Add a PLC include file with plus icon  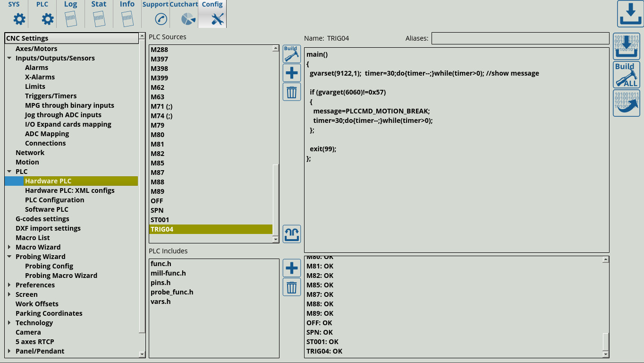(291, 268)
